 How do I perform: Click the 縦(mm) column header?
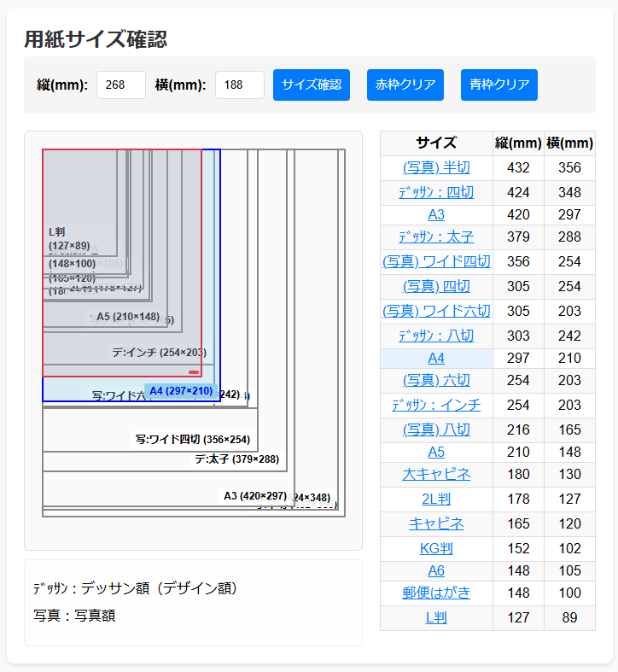(518, 143)
